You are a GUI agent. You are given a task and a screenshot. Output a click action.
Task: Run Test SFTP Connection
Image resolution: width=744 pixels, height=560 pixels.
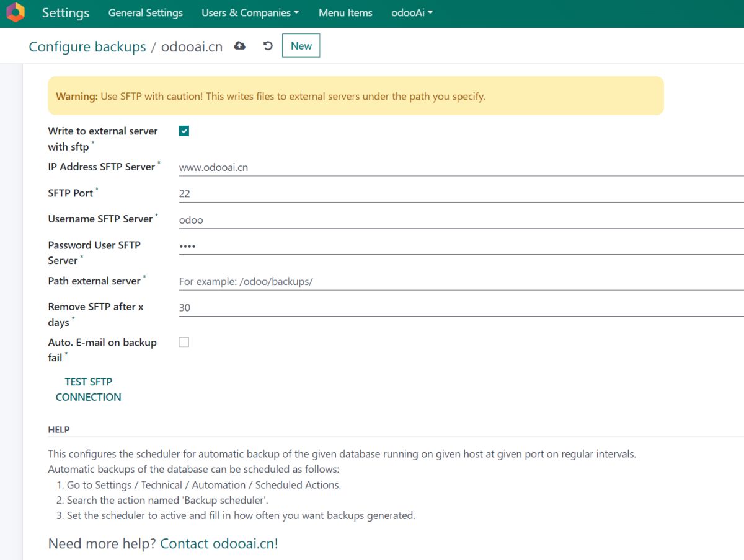88,390
